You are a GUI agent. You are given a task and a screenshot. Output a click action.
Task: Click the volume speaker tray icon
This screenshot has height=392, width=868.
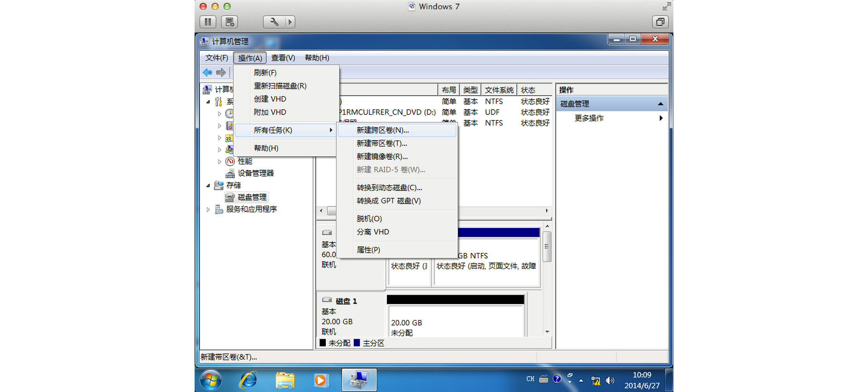(x=610, y=381)
